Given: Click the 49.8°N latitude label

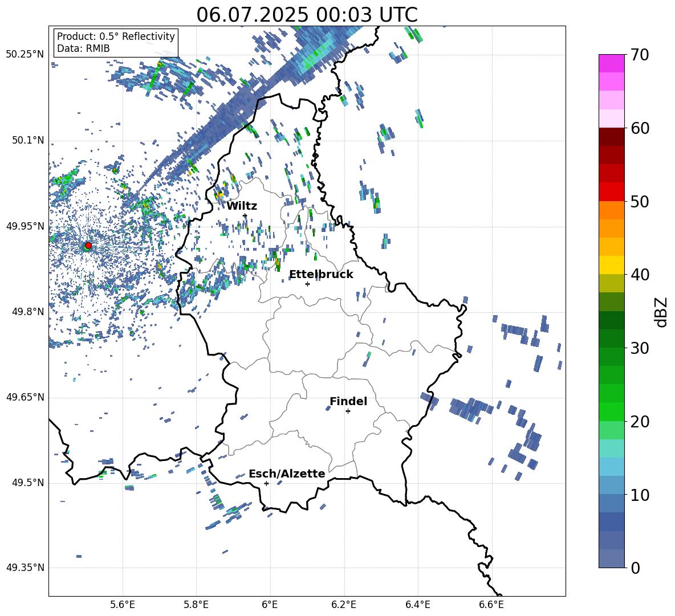Looking at the screenshot, I should pyautogui.click(x=27, y=312).
